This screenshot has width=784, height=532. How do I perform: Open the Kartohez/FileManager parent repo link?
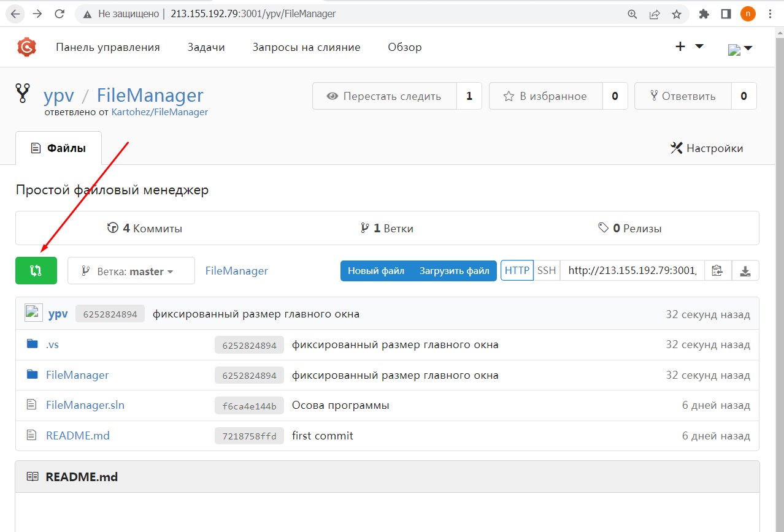pos(159,112)
